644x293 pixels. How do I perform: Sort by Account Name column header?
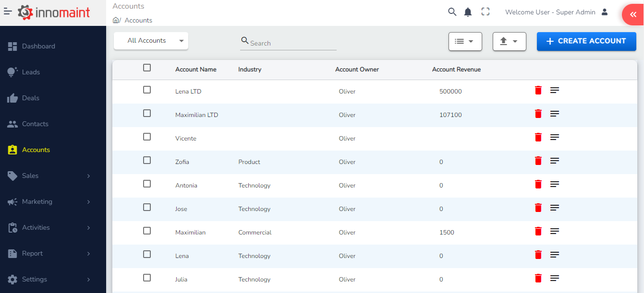click(x=196, y=70)
